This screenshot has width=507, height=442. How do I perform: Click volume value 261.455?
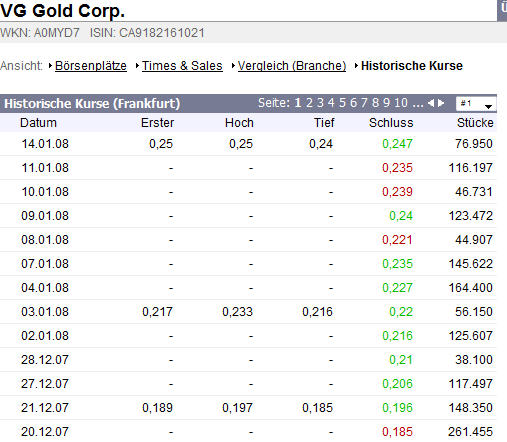tap(471, 432)
